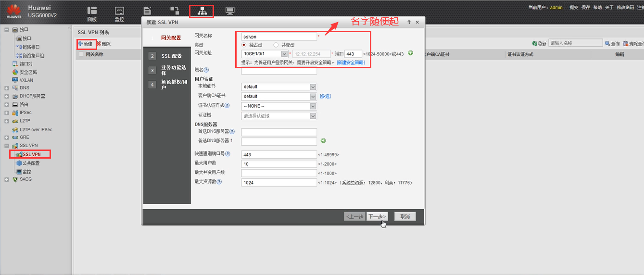The image size is (644, 275).
Task: Click the 查询 search icon button
Action: click(613, 44)
